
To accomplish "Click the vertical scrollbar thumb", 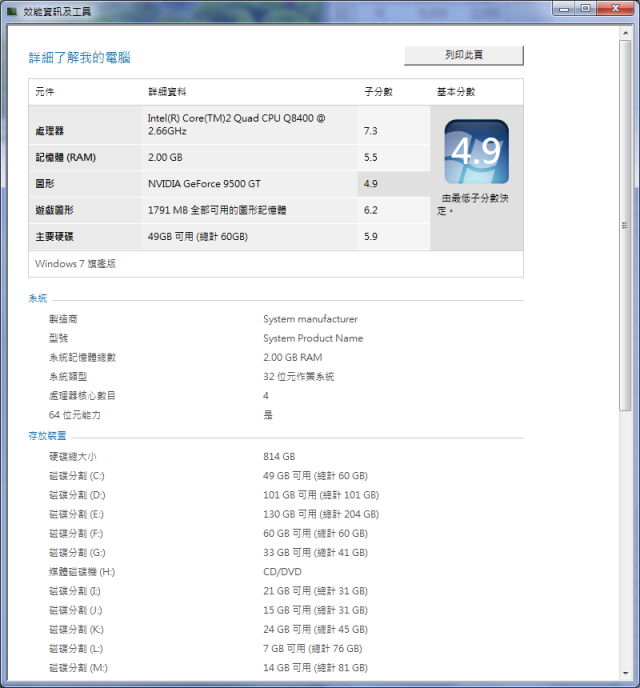I will coord(626,226).
